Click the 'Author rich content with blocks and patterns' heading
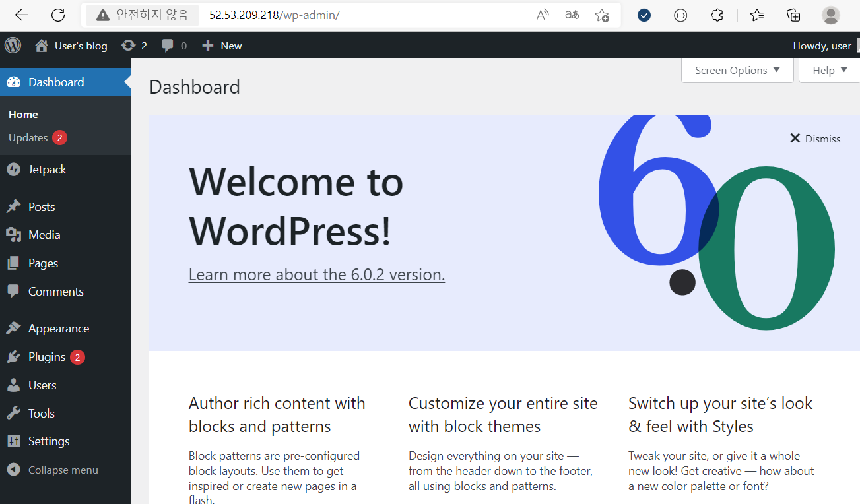The height and width of the screenshot is (504, 860). [277, 415]
